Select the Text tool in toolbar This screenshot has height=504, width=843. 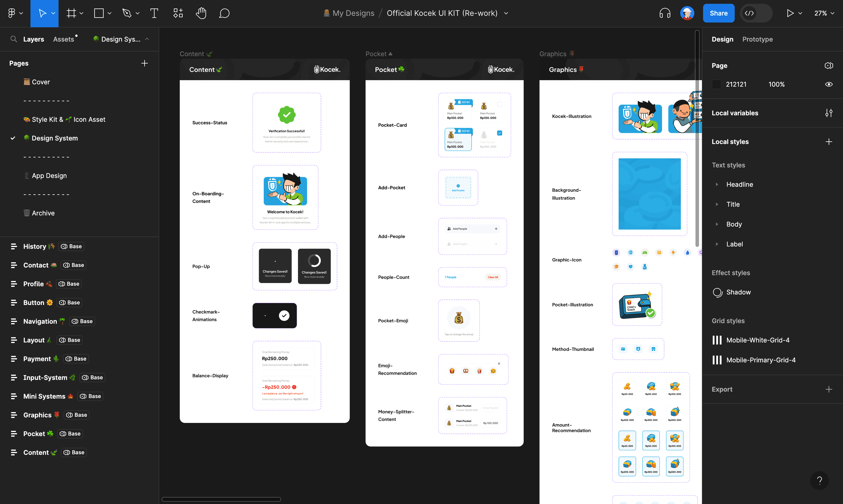tap(154, 13)
